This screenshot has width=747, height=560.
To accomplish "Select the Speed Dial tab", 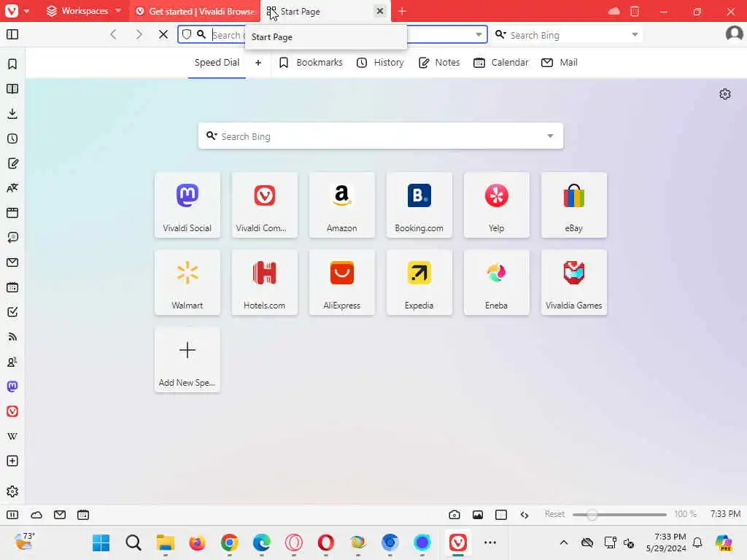I will point(217,63).
